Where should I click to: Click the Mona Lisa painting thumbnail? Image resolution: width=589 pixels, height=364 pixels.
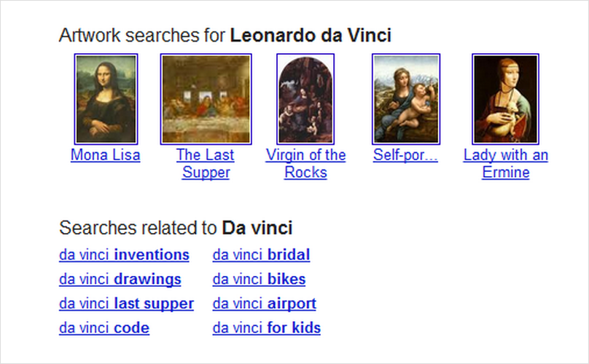pos(106,99)
